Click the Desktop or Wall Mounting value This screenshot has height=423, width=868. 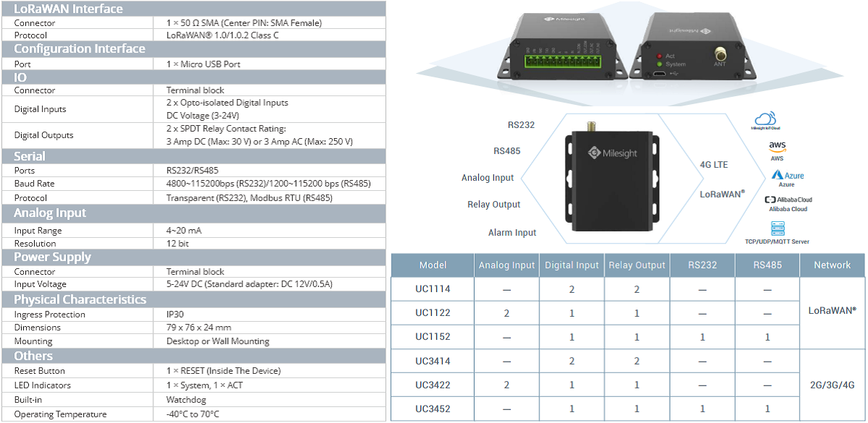[218, 341]
